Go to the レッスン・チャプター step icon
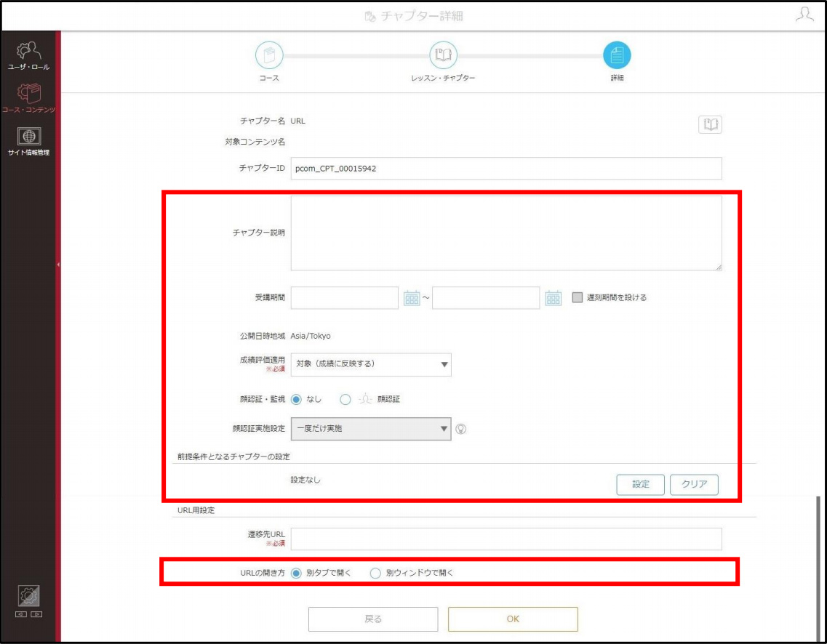Image resolution: width=827 pixels, height=644 pixels. 443,55
